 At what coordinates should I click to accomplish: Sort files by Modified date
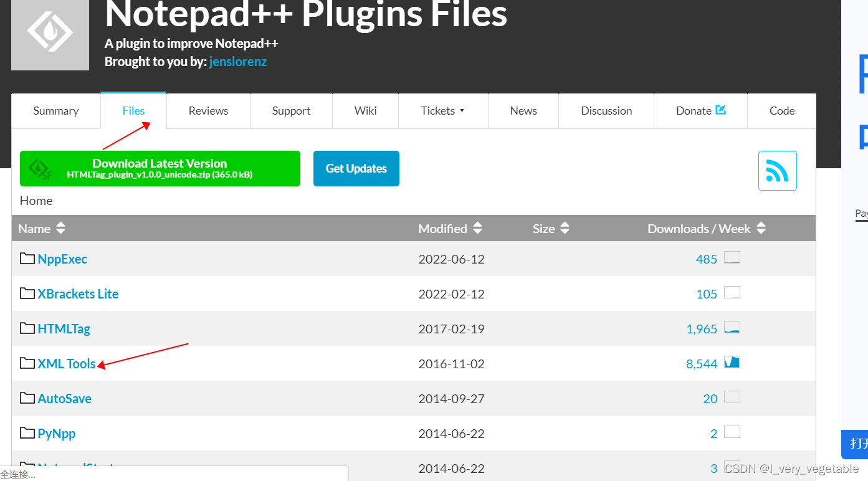451,229
